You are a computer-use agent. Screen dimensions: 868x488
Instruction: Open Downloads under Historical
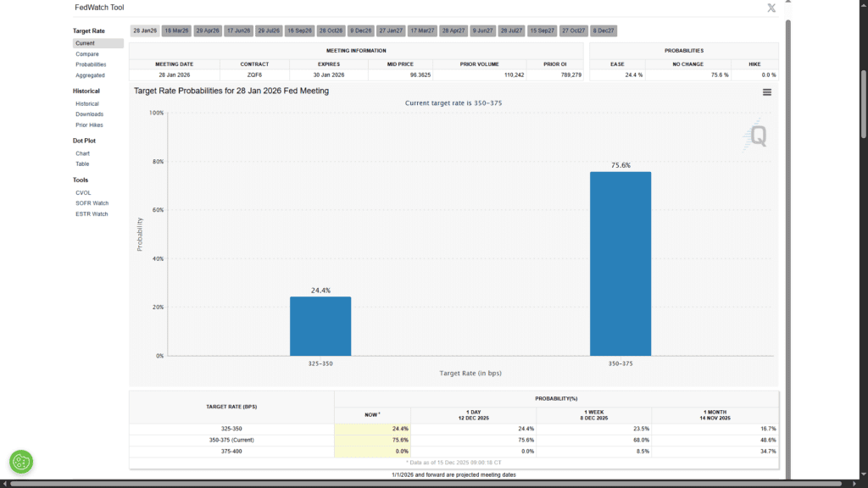click(x=89, y=114)
